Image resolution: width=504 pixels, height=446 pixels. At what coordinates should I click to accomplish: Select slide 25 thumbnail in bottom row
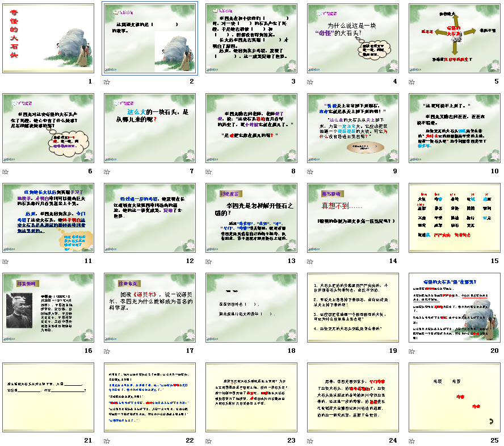[x=455, y=398]
